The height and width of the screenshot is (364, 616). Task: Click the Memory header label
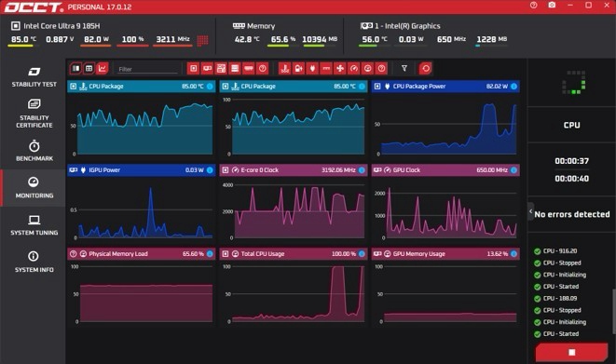[x=261, y=26]
